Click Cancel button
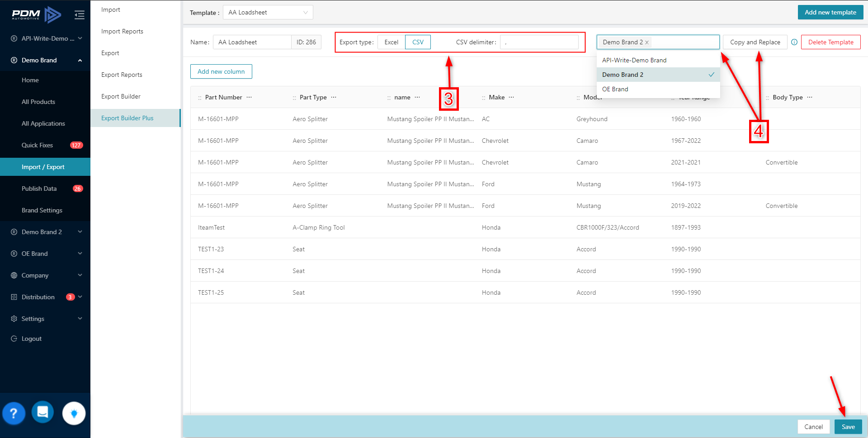This screenshot has width=868, height=438. pyautogui.click(x=813, y=427)
